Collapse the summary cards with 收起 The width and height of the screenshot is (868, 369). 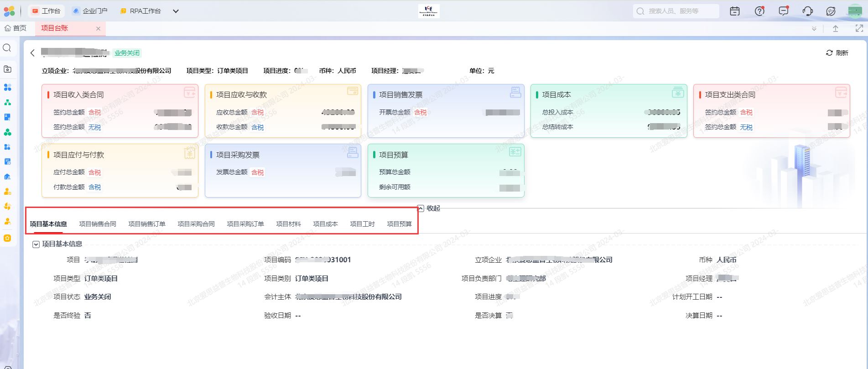click(x=429, y=208)
